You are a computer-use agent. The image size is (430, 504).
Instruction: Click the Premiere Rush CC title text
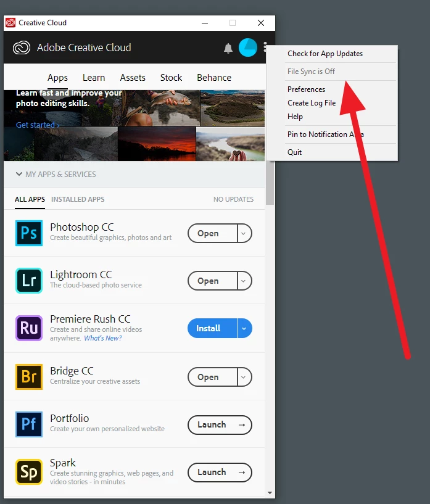(90, 319)
